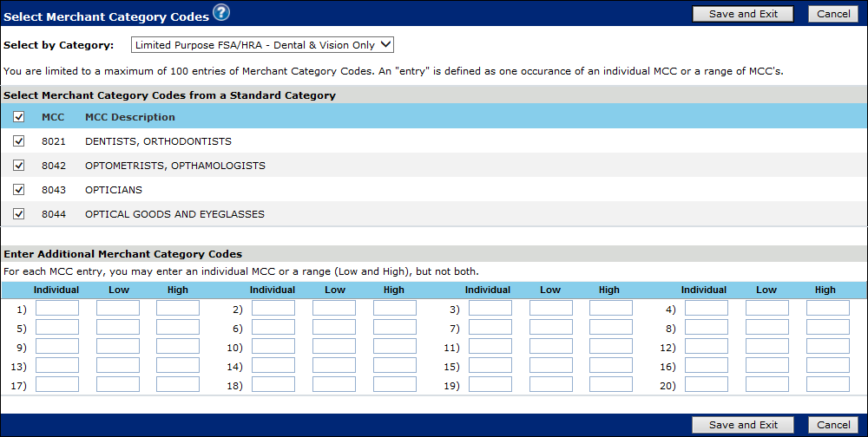Select the text DENTISTS, ORTHODONTISTS

(158, 141)
